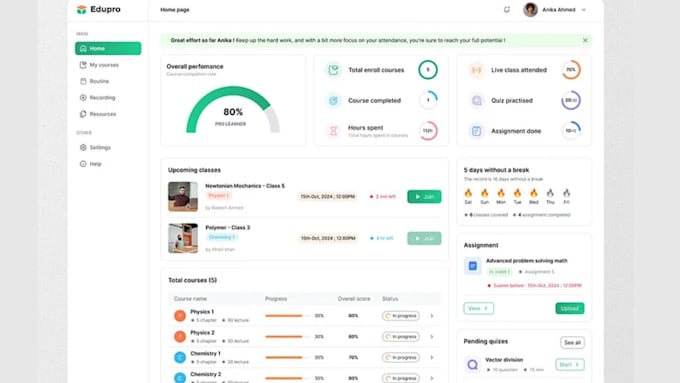Join the Newtonian Mechanics class
The width and height of the screenshot is (680, 383).
point(424,196)
